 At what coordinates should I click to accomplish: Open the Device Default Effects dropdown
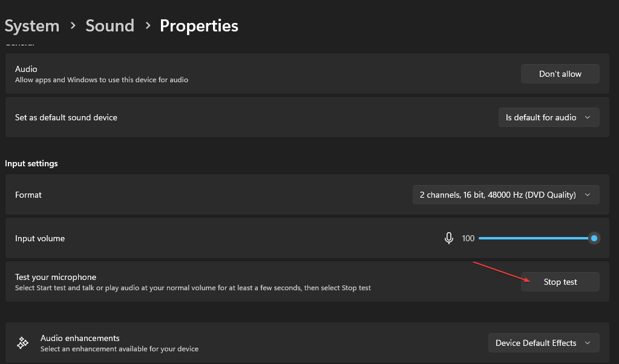point(543,343)
